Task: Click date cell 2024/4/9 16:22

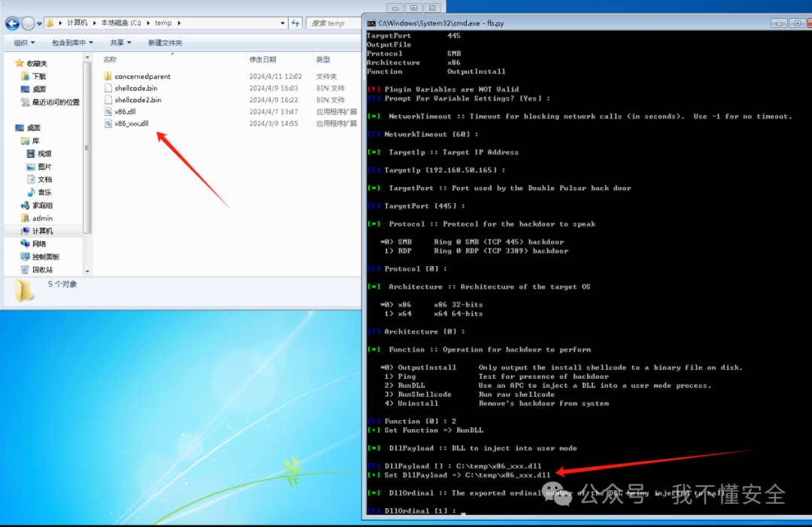Action: (x=274, y=100)
